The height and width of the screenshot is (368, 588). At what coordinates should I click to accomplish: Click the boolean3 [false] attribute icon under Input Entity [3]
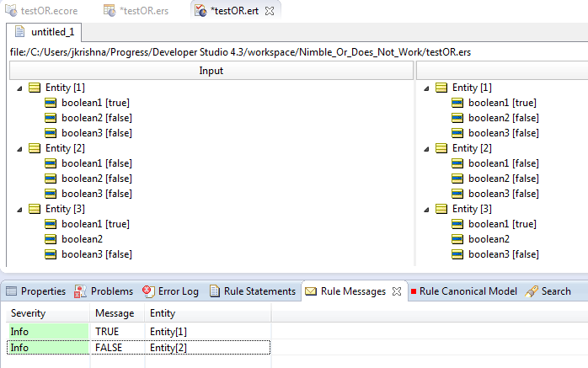(51, 254)
